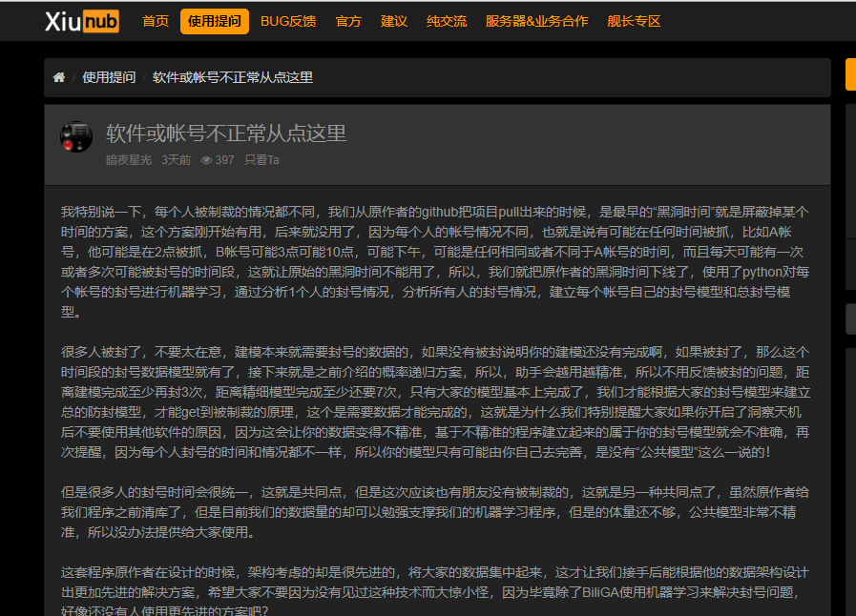
Task: Open the 纯交流 board from the navbar
Action: click(446, 21)
